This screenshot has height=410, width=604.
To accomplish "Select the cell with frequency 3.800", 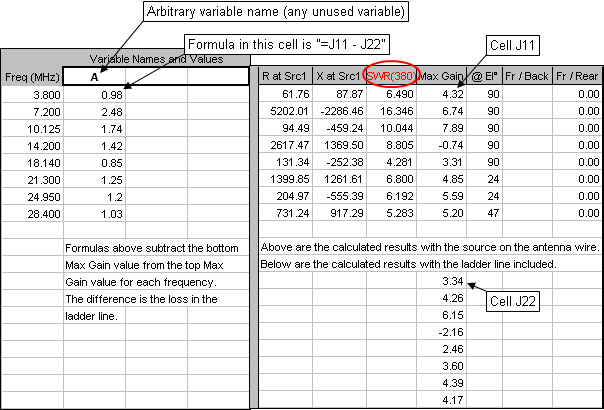I will (31, 94).
